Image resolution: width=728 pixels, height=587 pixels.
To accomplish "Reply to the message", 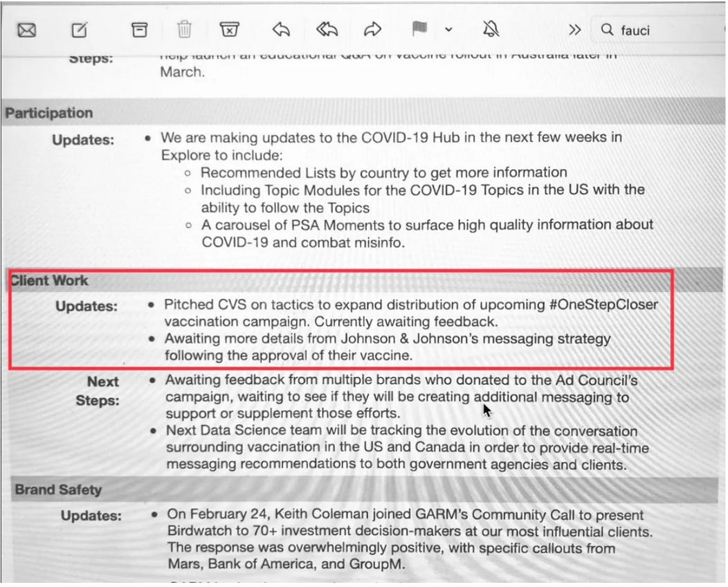I will [281, 29].
